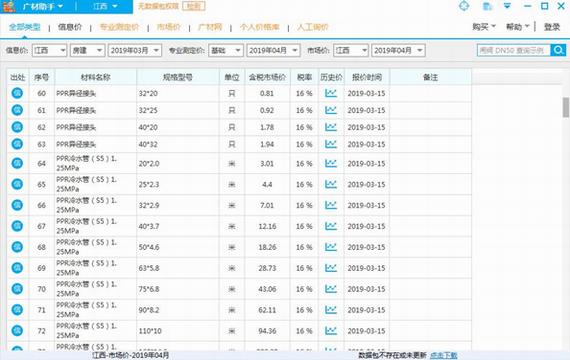The image size is (570, 360).
Task: Click button beside 无数据包权限 notice
Action: [194, 6]
